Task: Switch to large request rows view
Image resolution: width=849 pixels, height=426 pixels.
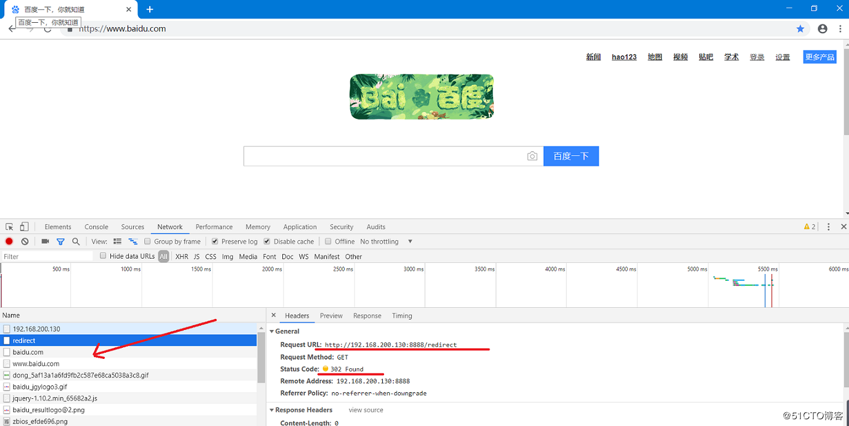Action: (117, 241)
